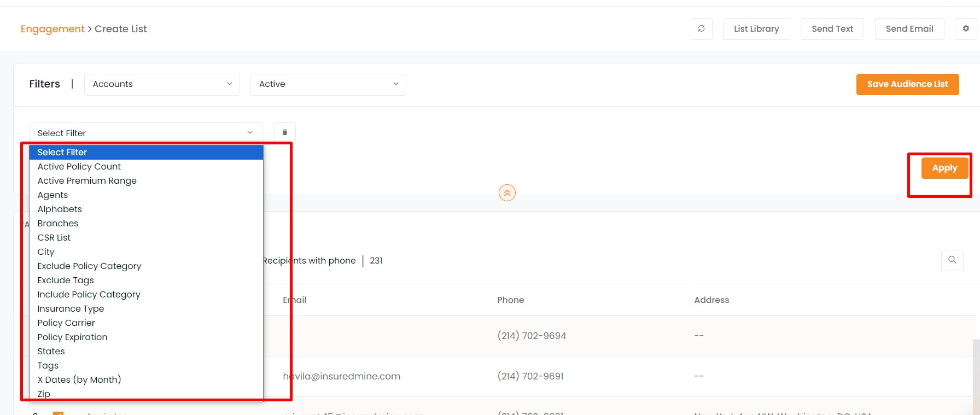The image size is (980, 415).
Task: Go to Engagement breadcrumb link
Action: [52, 29]
